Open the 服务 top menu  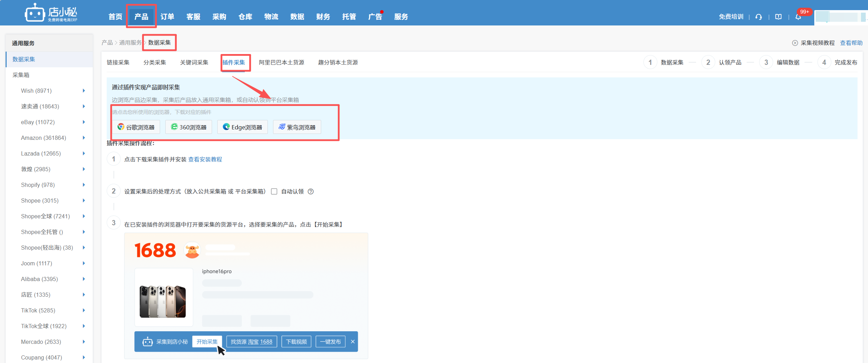401,17
